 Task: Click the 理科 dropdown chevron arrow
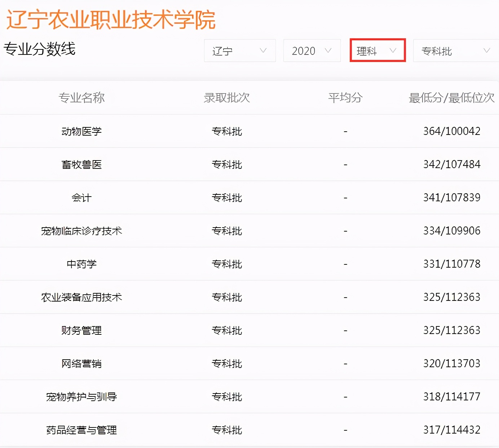pyautogui.click(x=393, y=51)
